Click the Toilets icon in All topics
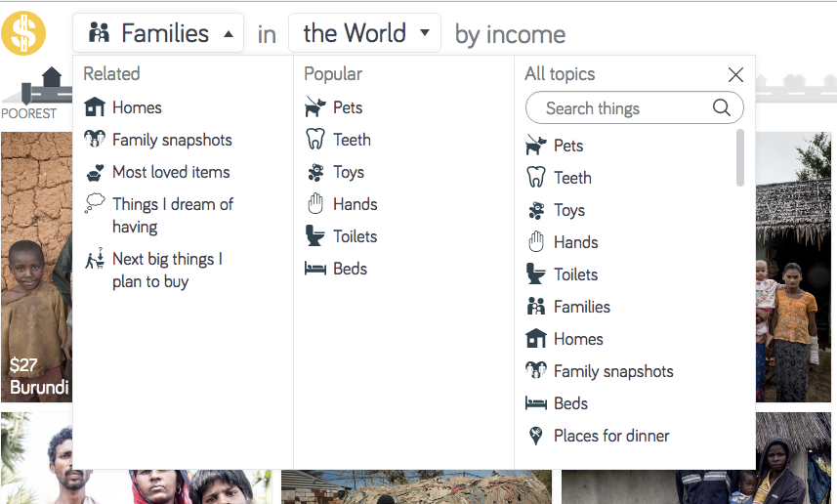Viewport: 837px width, 504px height. [x=535, y=274]
